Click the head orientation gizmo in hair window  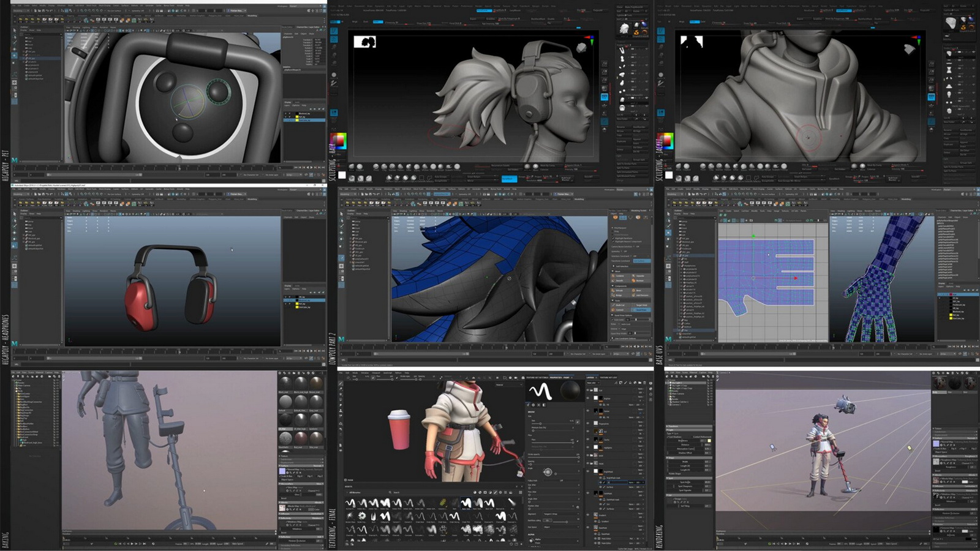[x=581, y=48]
